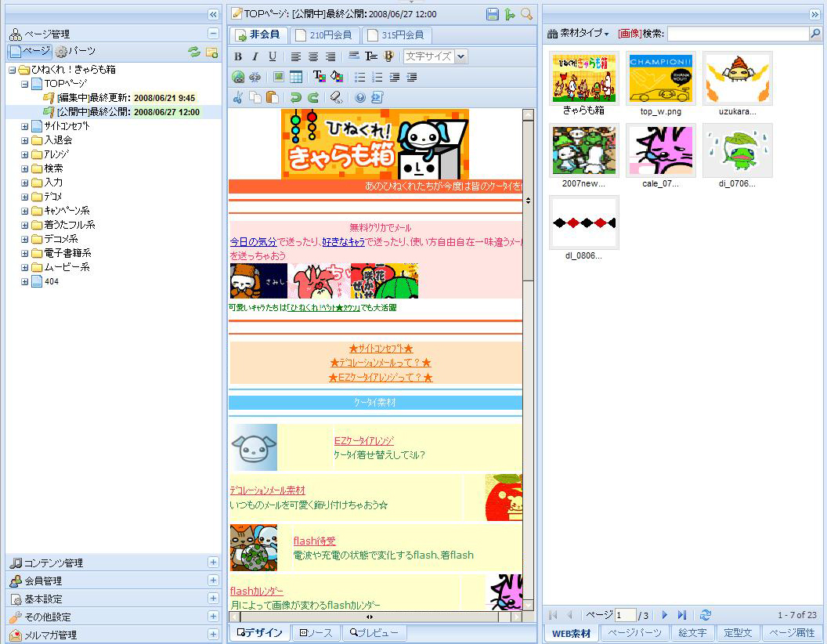The height and width of the screenshot is (644, 827).
Task: Click the save (floppy disk) icon
Action: coord(492,14)
